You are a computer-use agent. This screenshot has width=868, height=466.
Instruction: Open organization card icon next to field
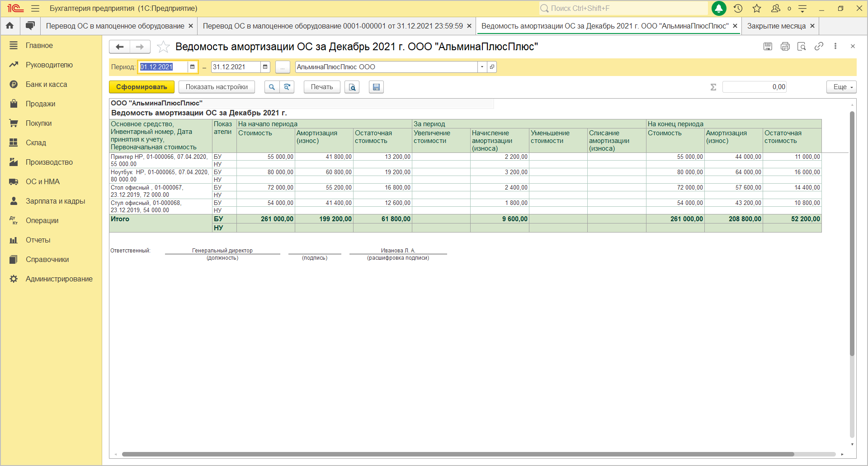coord(492,67)
